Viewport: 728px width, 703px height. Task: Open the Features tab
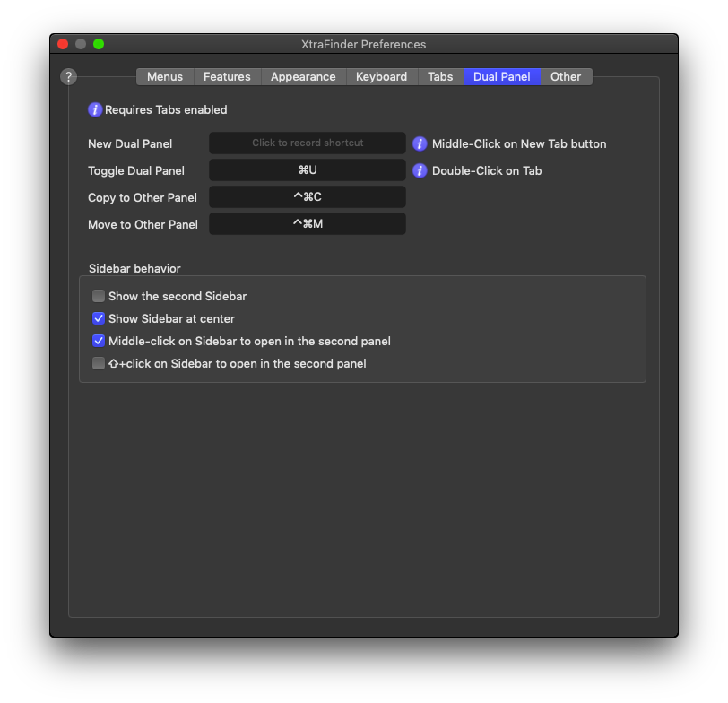(227, 77)
